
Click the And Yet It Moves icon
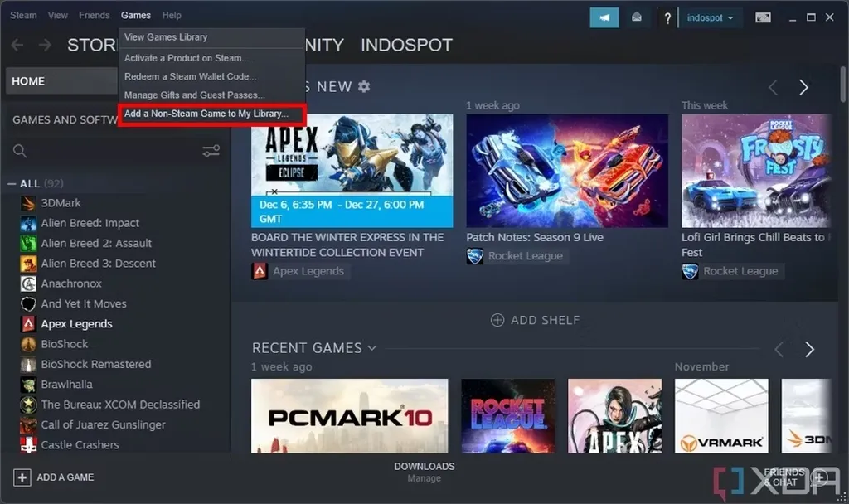[x=28, y=303]
